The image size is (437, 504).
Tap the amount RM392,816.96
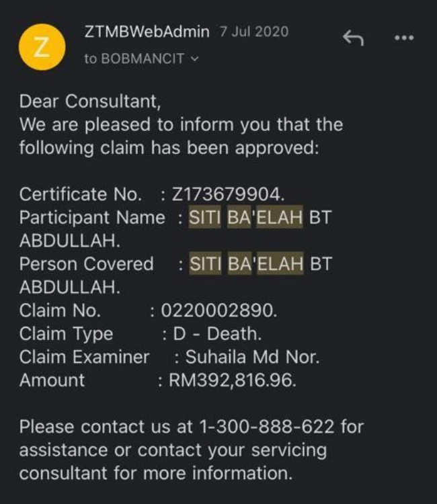coord(231,380)
